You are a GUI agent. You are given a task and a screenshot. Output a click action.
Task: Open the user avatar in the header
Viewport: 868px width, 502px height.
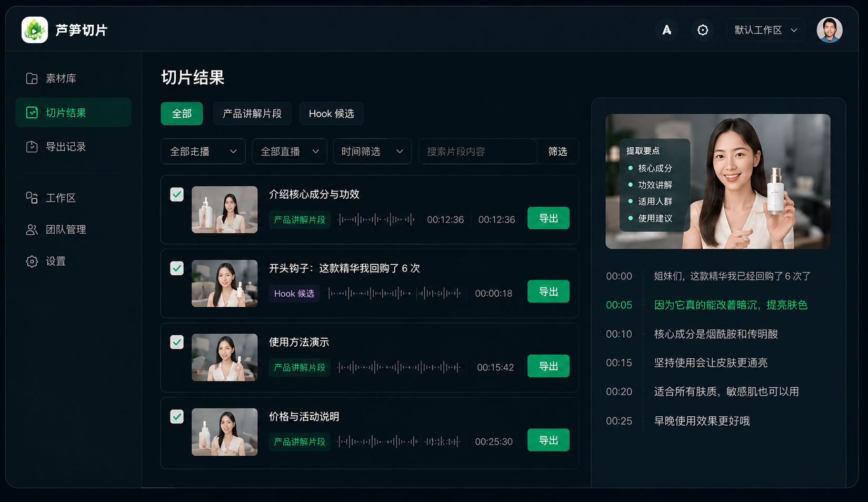click(x=830, y=30)
